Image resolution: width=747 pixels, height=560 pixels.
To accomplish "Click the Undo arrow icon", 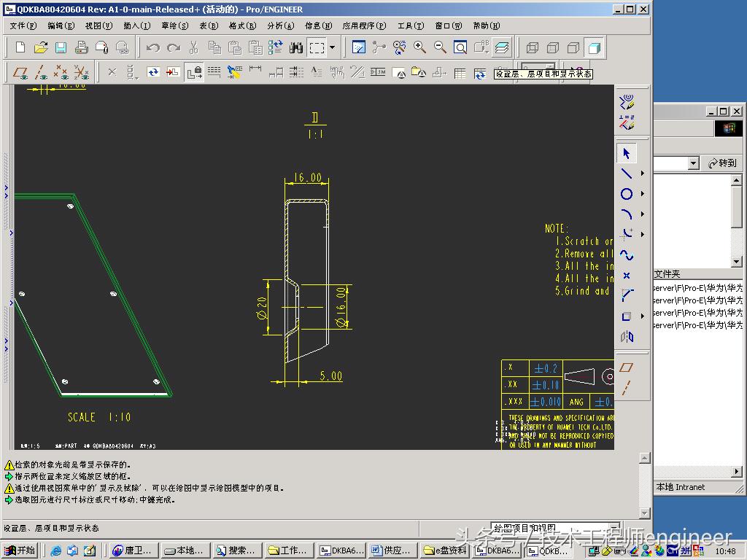I will pyautogui.click(x=152, y=48).
